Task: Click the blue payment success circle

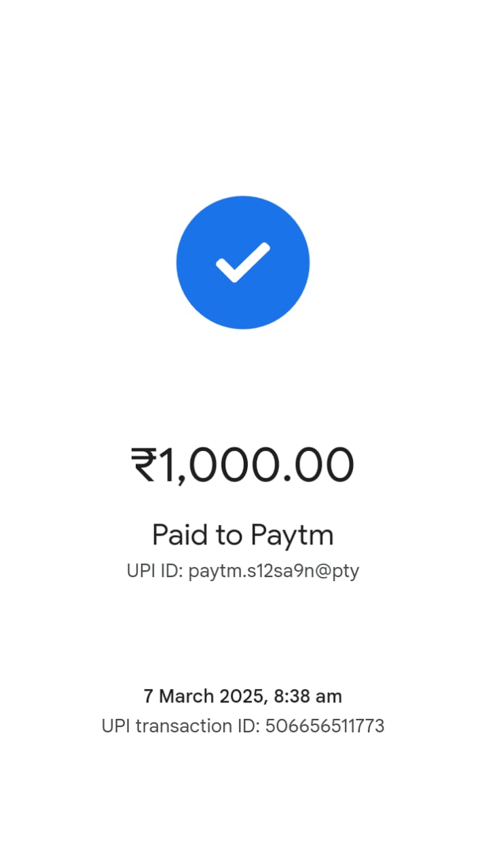Action: [x=243, y=262]
